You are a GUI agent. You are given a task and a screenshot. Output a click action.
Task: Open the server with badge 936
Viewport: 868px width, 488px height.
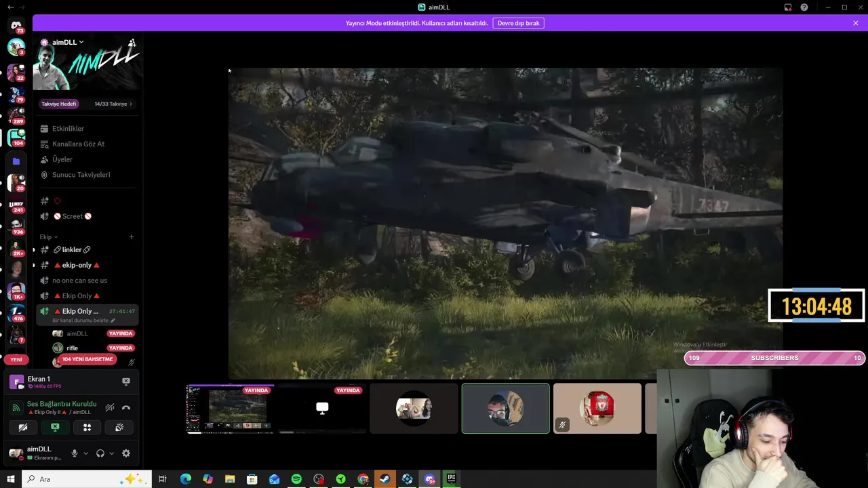(16, 226)
